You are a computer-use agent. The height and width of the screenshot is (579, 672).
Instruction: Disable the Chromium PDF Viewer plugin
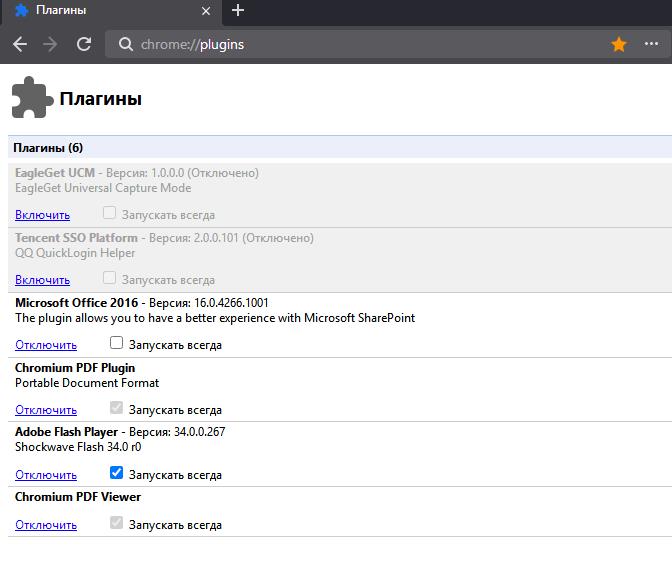46,525
